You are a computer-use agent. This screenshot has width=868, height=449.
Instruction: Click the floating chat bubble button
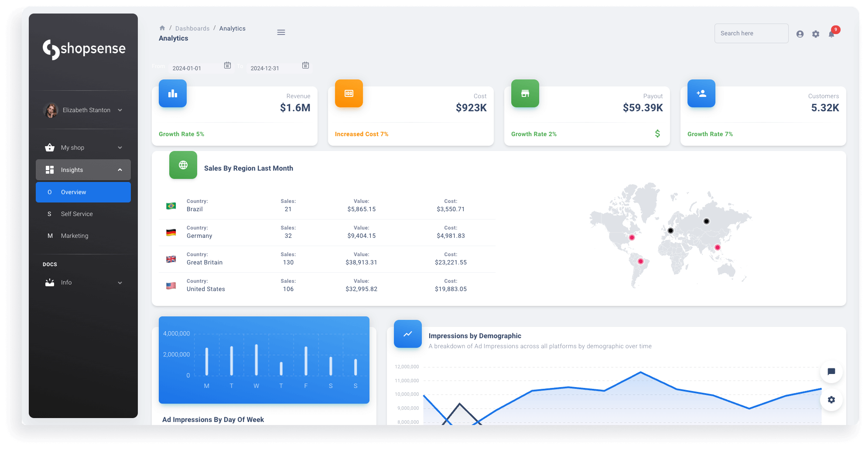point(831,372)
